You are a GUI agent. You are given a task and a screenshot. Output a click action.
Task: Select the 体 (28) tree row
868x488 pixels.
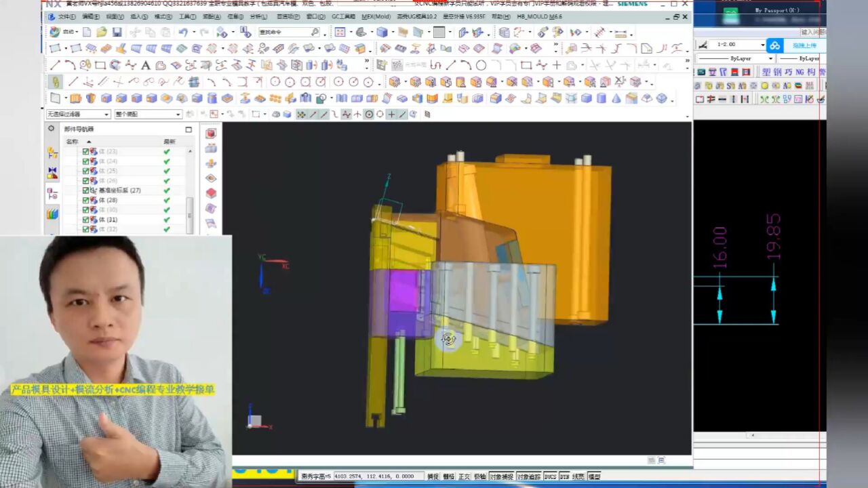click(108, 200)
